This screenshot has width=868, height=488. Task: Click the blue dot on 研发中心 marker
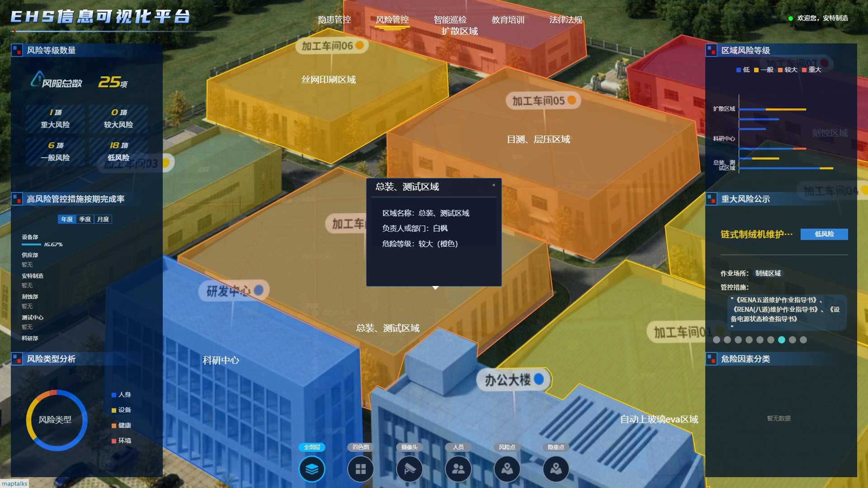[259, 290]
